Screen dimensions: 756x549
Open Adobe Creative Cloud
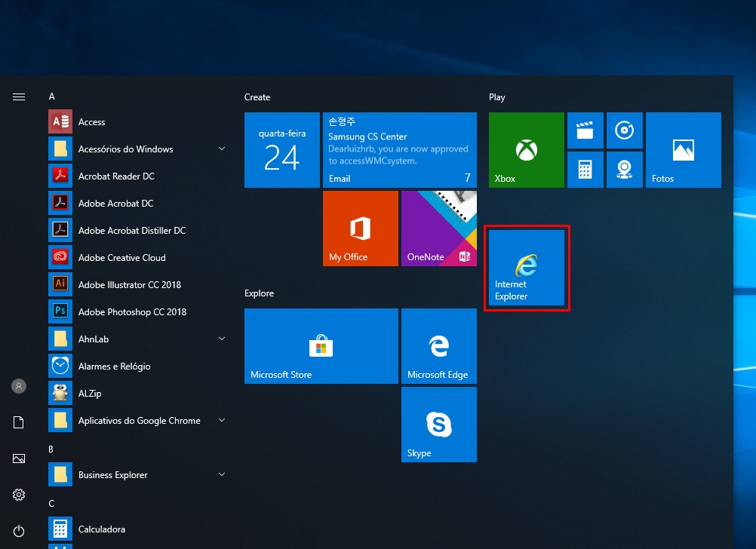pos(137,258)
